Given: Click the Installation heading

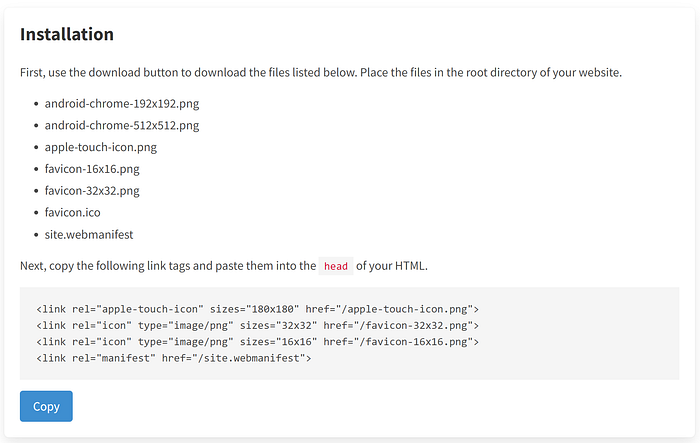Looking at the screenshot, I should 67,34.
